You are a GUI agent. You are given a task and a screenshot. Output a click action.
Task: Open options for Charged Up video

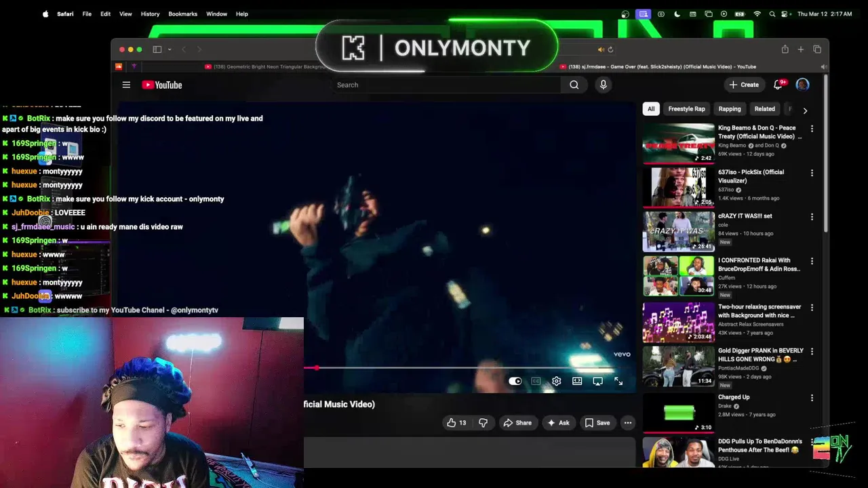click(812, 398)
